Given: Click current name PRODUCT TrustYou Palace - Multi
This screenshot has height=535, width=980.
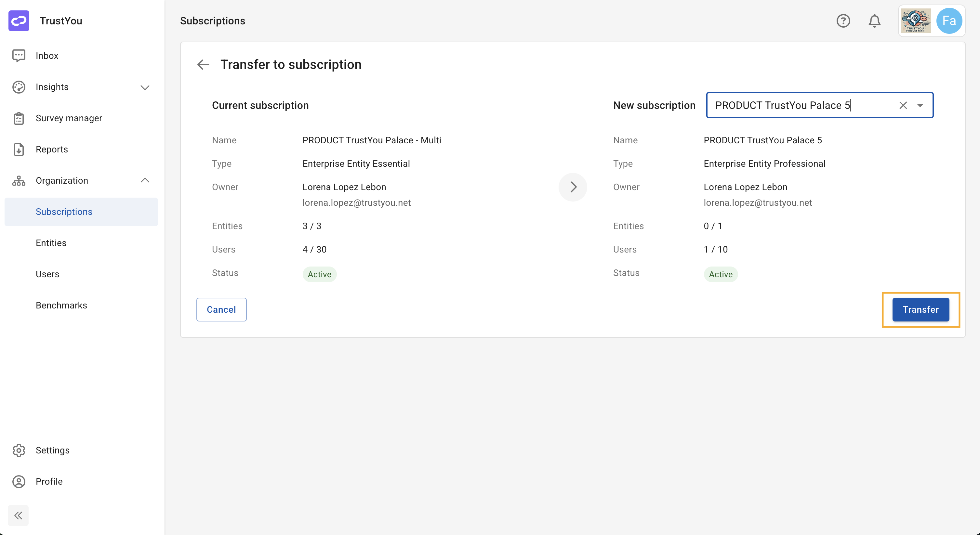Looking at the screenshot, I should pos(372,140).
